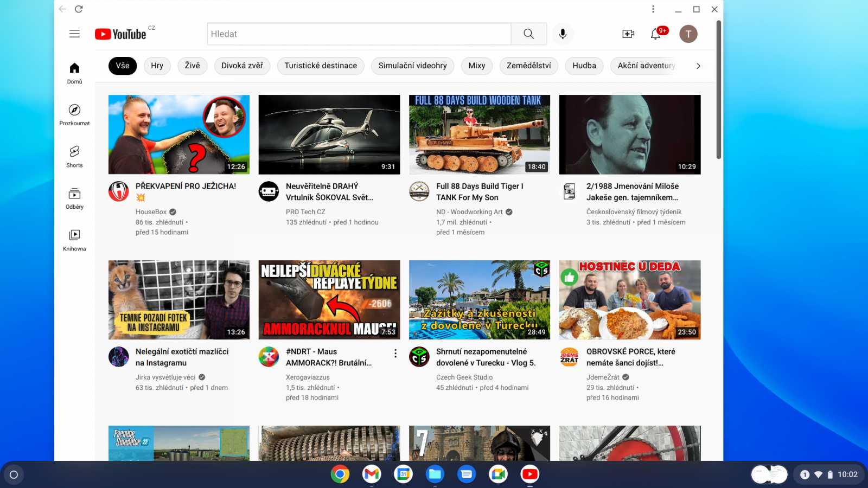Image resolution: width=868 pixels, height=488 pixels.
Task: Click the page vertical scrollbar
Action: pos(719,89)
